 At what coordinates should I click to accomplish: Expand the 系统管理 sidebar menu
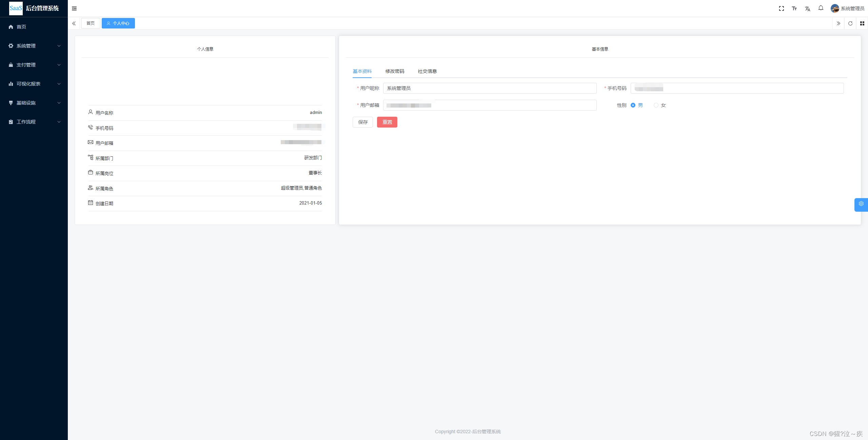point(34,46)
